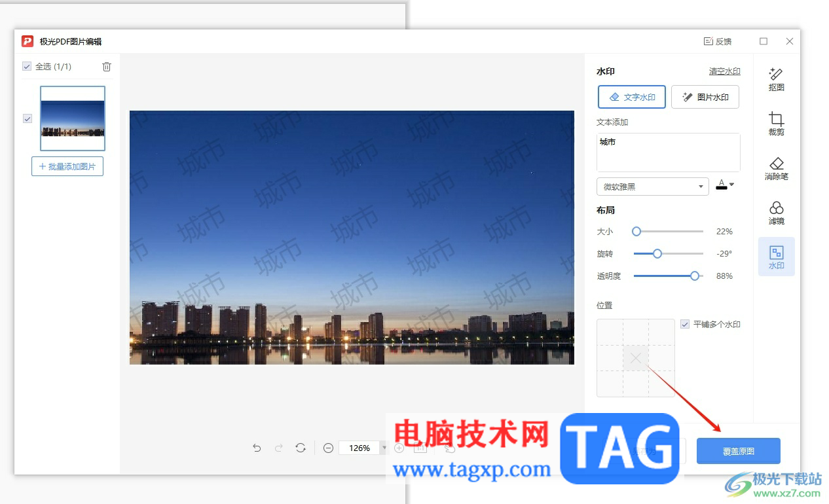This screenshot has height=504, width=829.
Task: Undo the last edit
Action: click(257, 448)
